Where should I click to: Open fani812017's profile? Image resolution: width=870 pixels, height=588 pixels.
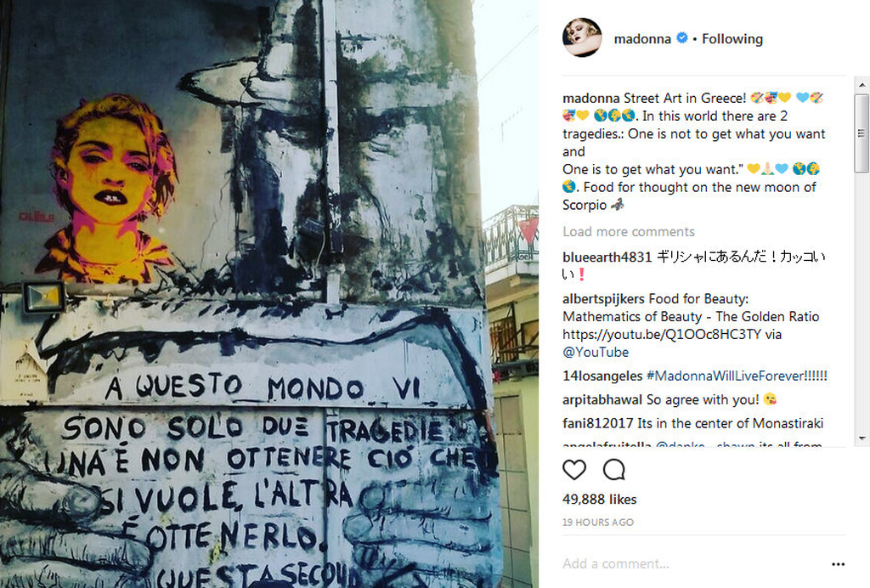(597, 423)
